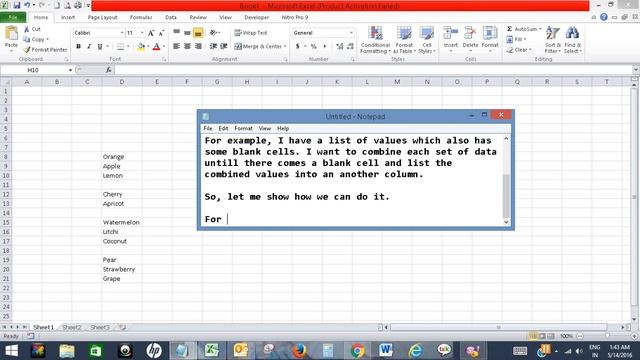
Task: Toggle Underline formatting
Action: pyautogui.click(x=100, y=47)
